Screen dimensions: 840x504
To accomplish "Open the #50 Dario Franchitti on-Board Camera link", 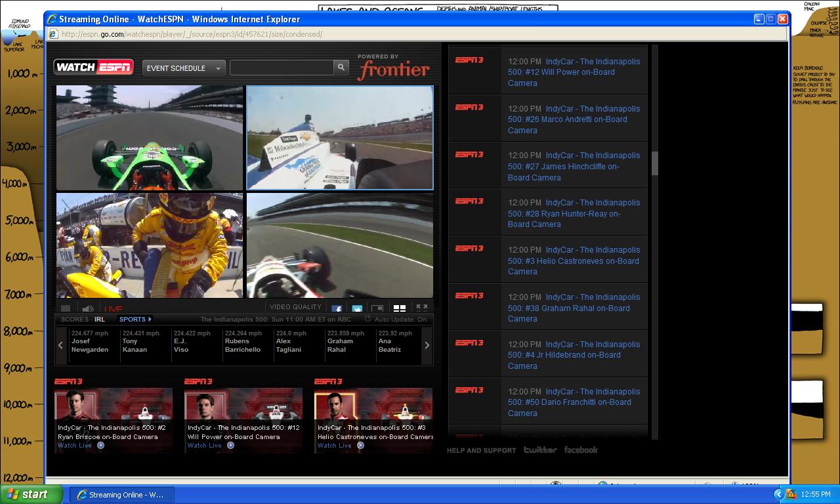I will point(574,402).
